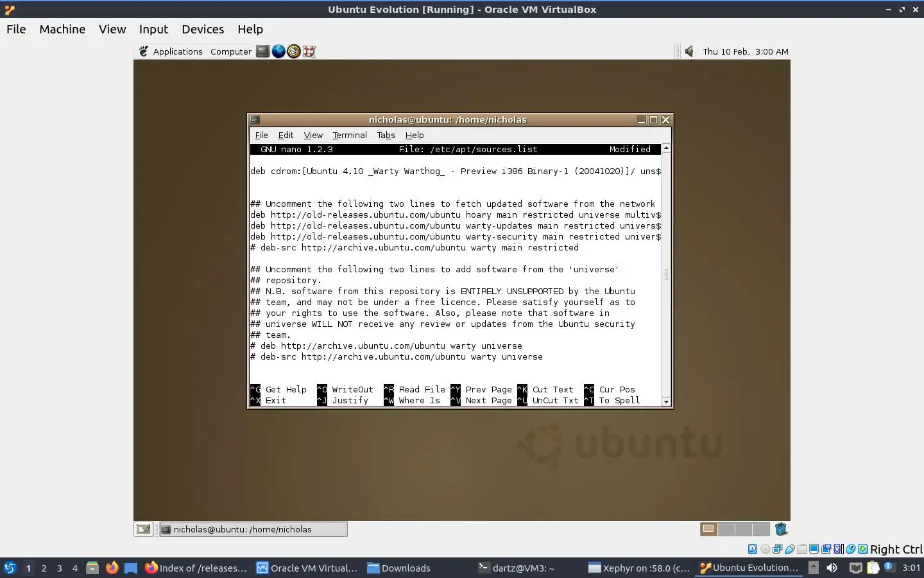924x578 pixels.
Task: Open the Help lifebuoy icon in GNOME panel
Action: tap(309, 51)
